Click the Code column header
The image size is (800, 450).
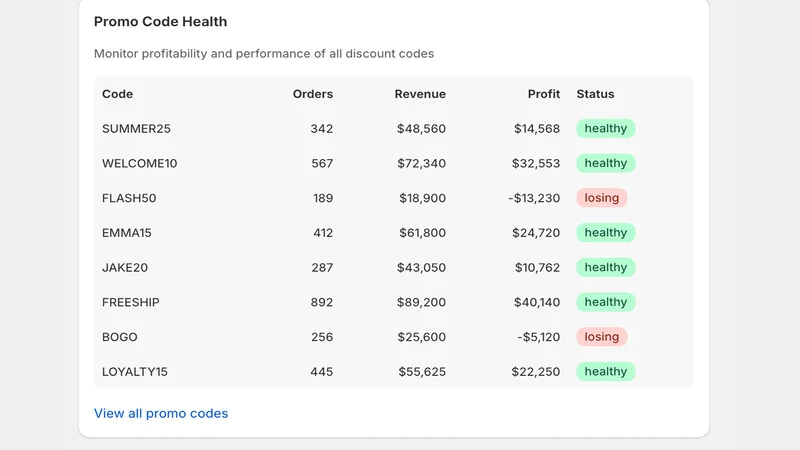tap(117, 94)
